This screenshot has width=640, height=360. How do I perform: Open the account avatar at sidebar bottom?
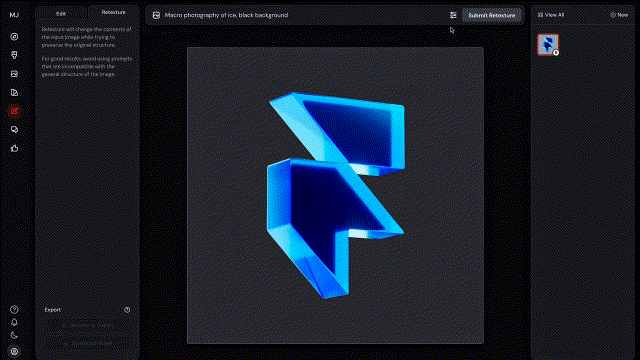(x=14, y=351)
